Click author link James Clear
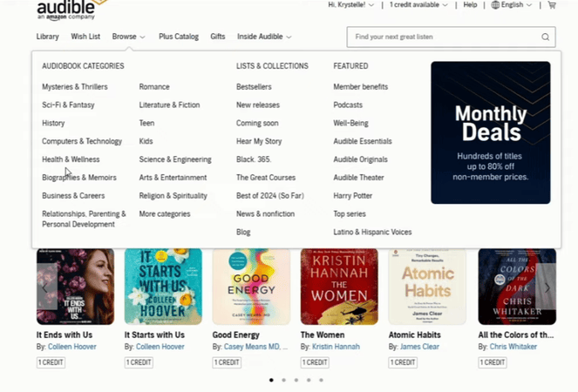 point(419,347)
